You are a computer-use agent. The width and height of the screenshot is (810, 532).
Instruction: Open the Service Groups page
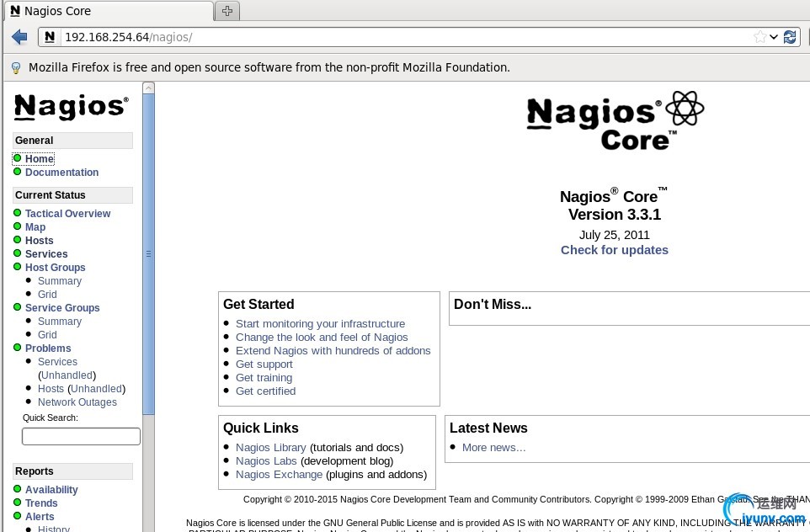(62, 308)
